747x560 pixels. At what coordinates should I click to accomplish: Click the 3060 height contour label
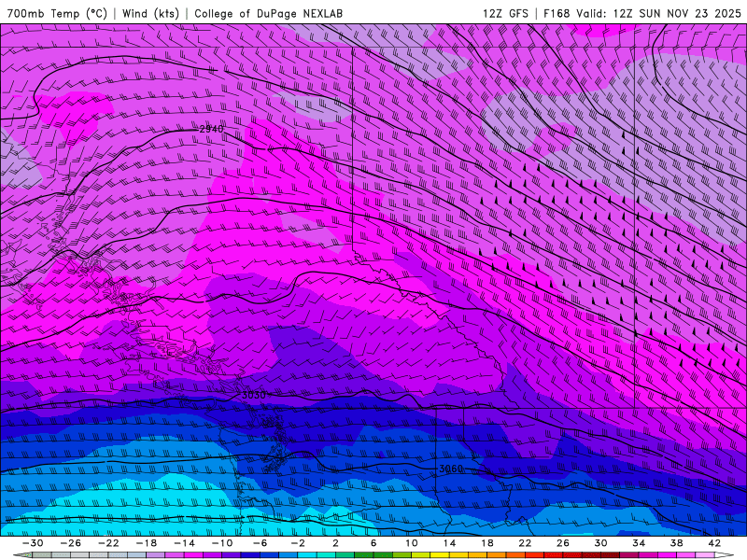point(451,469)
